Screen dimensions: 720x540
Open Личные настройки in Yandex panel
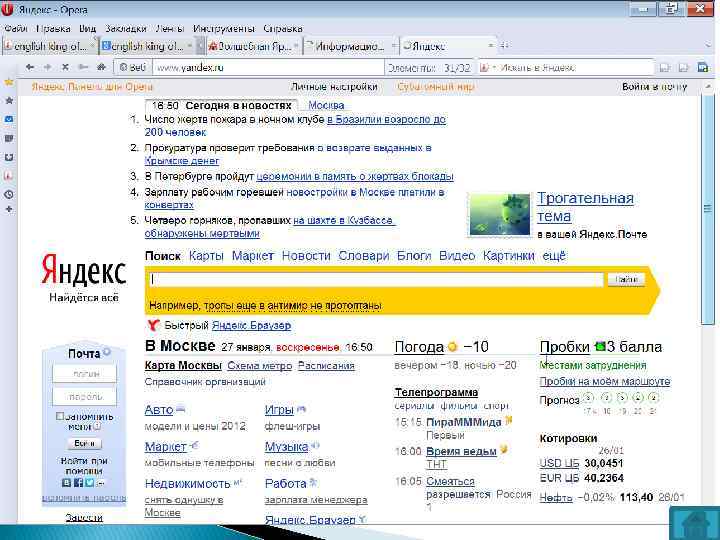pos(334,87)
